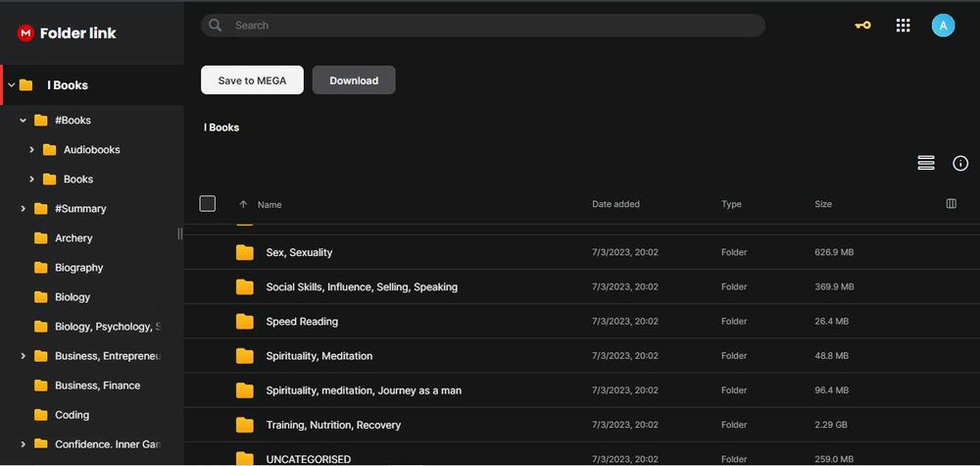Viewport: 980px width, 466px height.
Task: Click the MEGA logo icon
Action: [x=25, y=33]
